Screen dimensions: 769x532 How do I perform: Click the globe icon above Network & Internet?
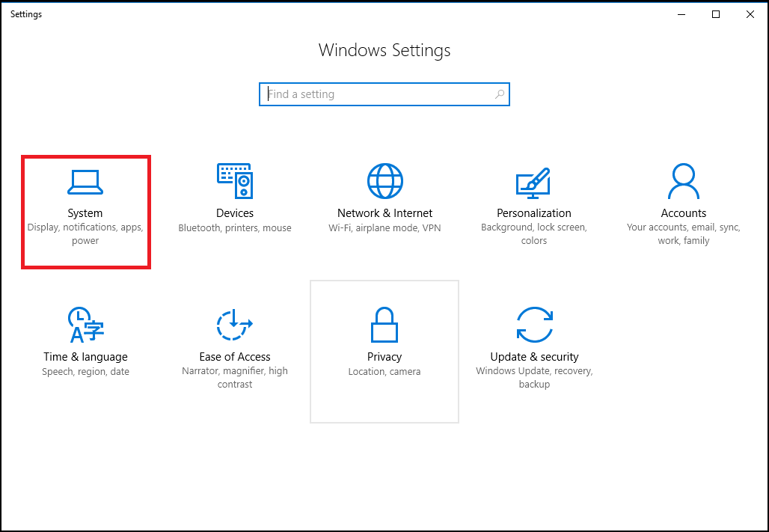pos(384,180)
